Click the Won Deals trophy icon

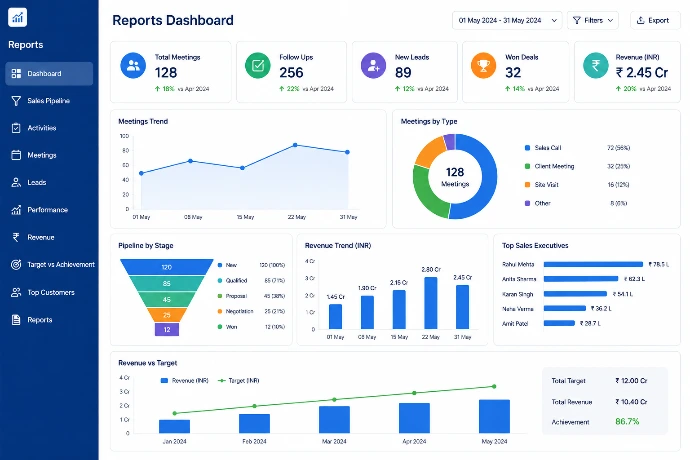483,66
